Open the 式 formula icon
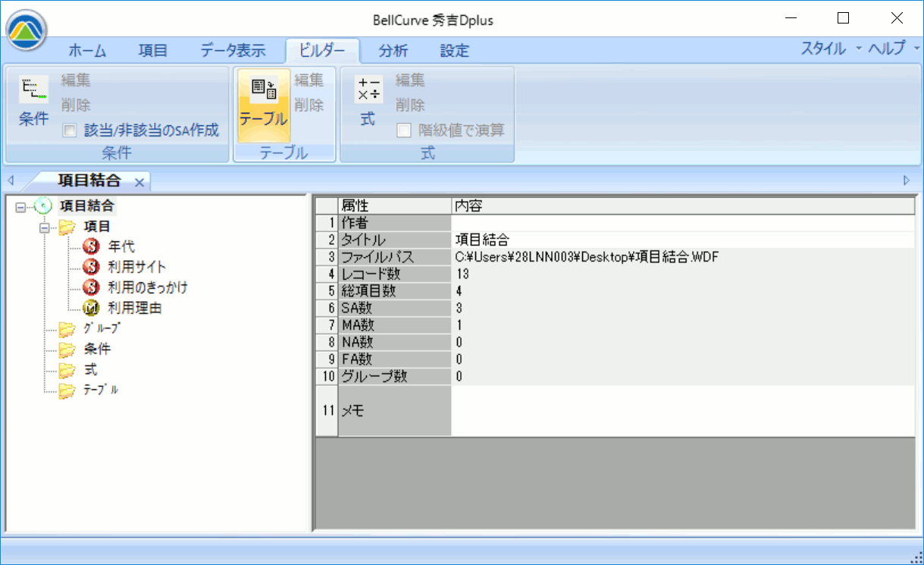 (x=368, y=89)
